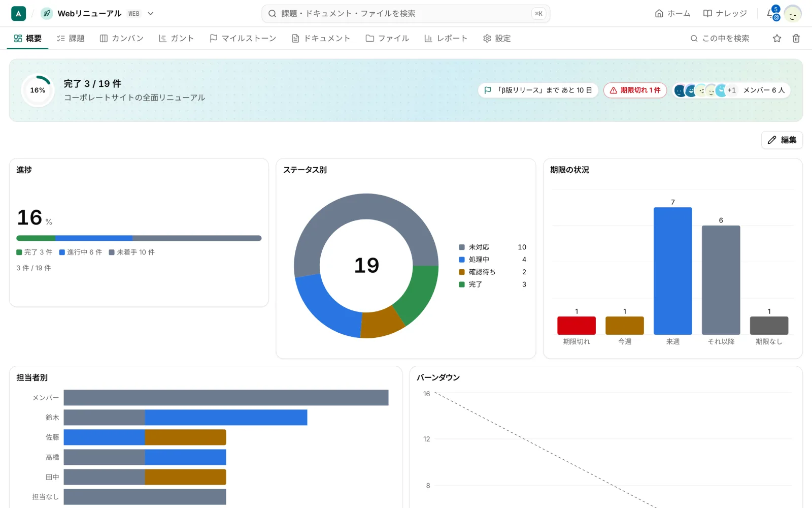Click the 鈴木 assignee bar

click(185, 418)
